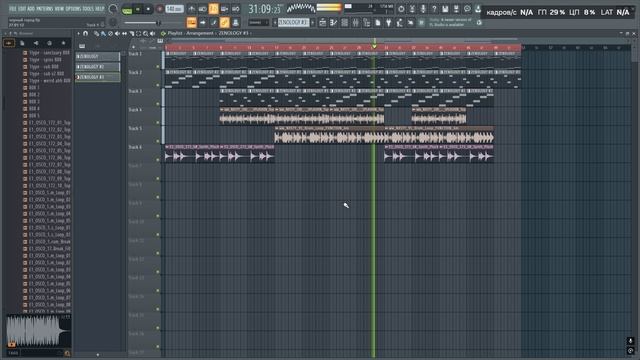640x360 pixels.
Task: Open the project info page icon
Action: 378,23
